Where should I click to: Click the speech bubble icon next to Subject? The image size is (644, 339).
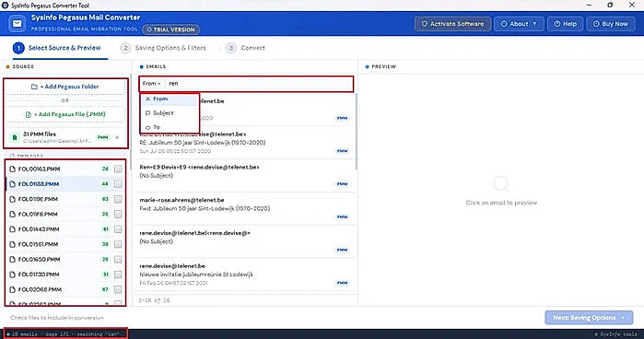pos(147,113)
